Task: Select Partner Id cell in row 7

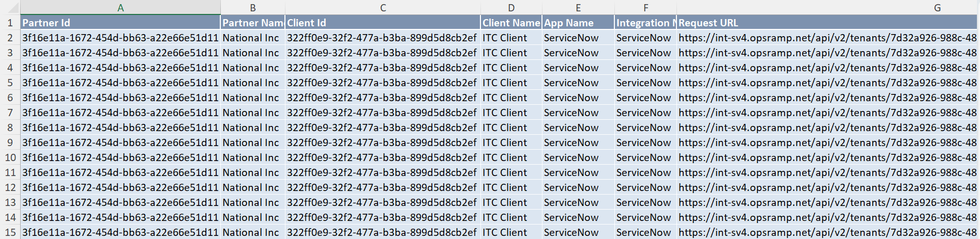Action: tap(120, 113)
